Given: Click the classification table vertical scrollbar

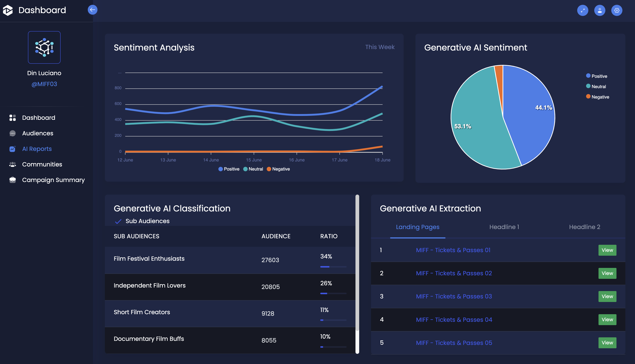Looking at the screenshot, I should click(x=357, y=263).
